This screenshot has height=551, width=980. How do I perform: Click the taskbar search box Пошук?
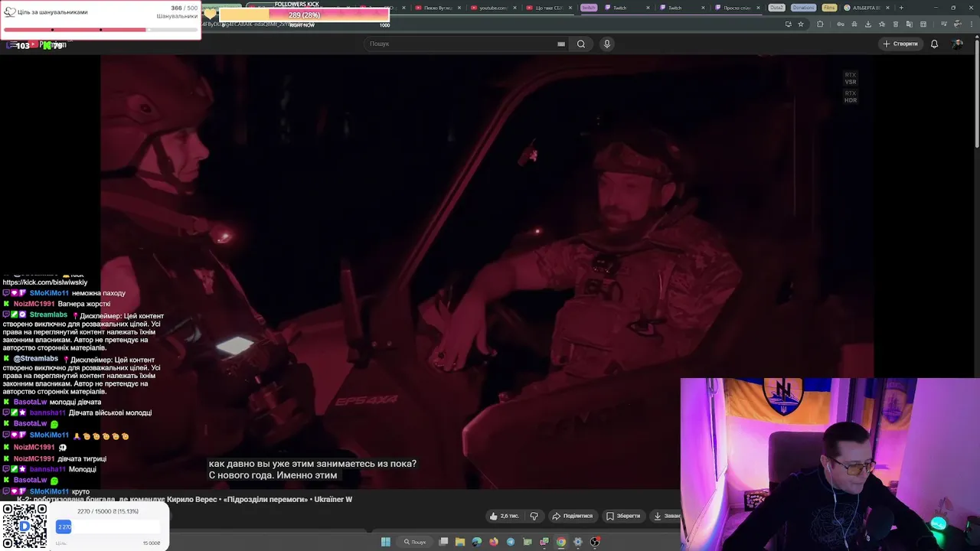(x=415, y=542)
